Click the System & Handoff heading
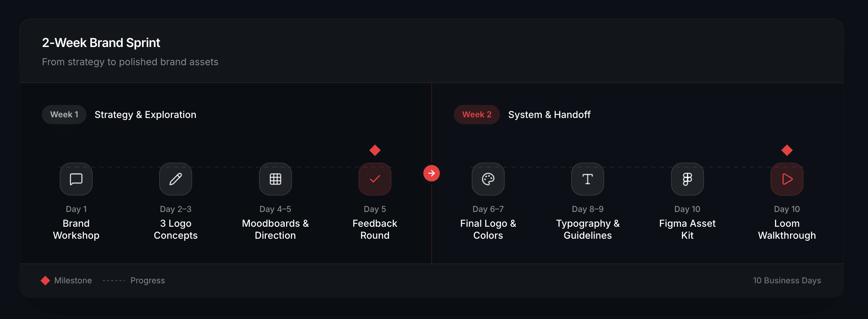This screenshot has width=868, height=319. click(x=549, y=115)
